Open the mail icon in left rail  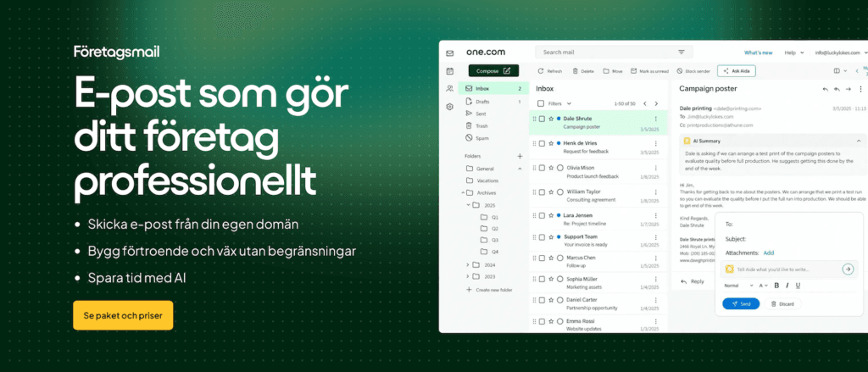coord(450,53)
